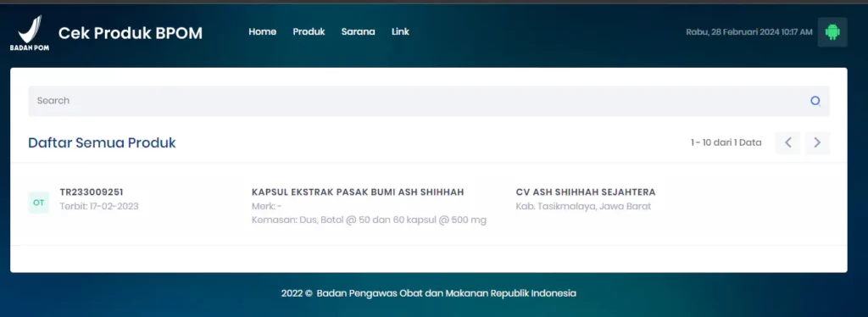This screenshot has height=317, width=868.
Task: Focus the Search input field
Action: (x=428, y=101)
